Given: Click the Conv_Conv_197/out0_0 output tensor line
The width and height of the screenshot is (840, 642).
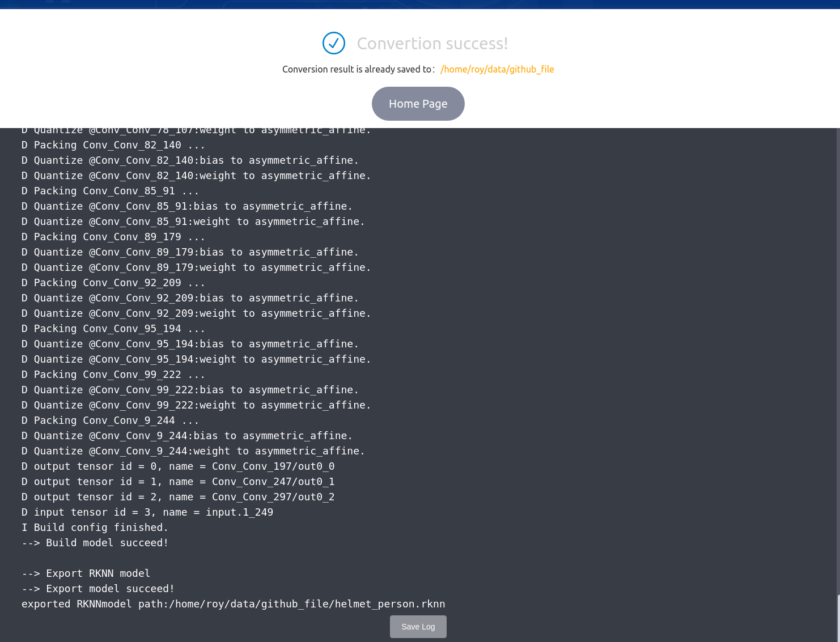Looking at the screenshot, I should coord(177,466).
